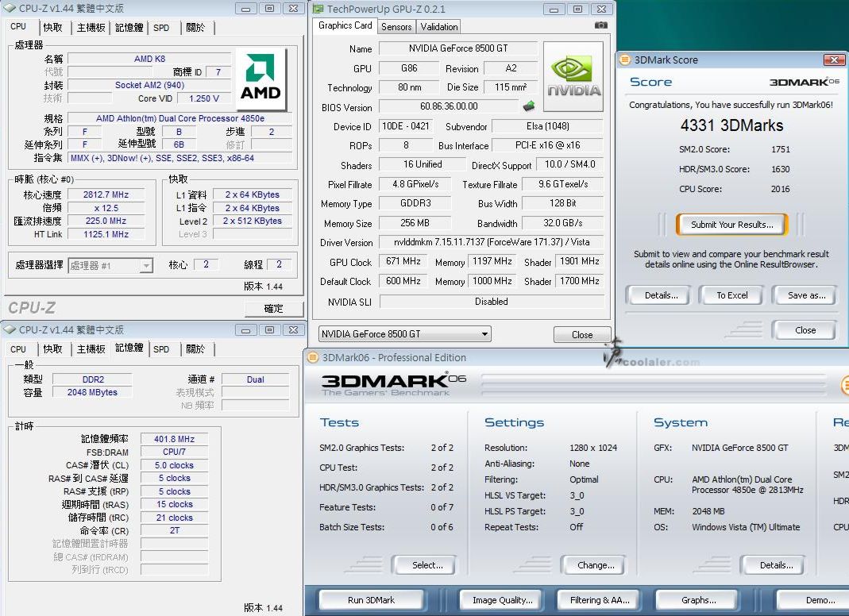Image resolution: width=849 pixels, height=616 pixels.
Task: Click the NVIDIA logo in GPU-Z
Action: [x=573, y=77]
